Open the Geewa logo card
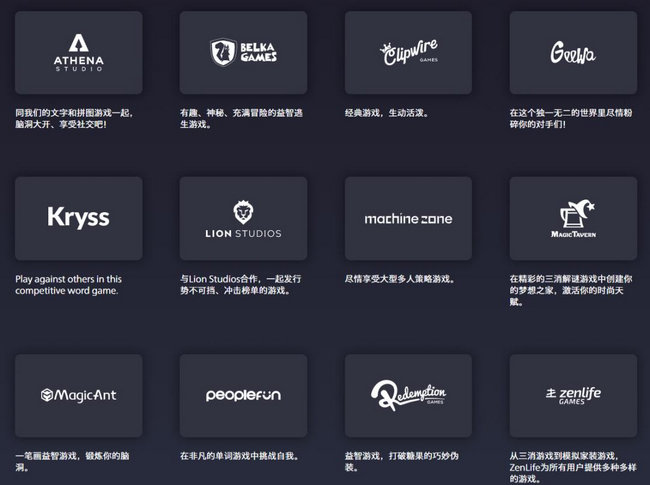 point(573,53)
